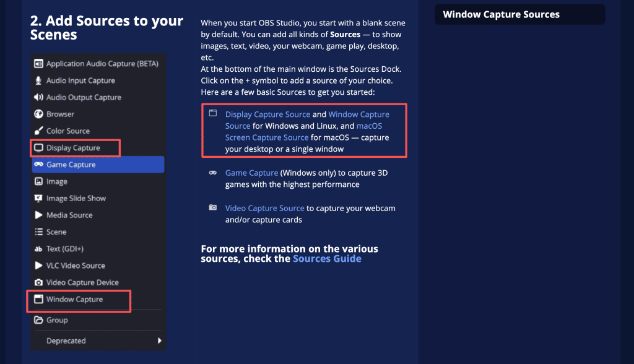634x364 pixels.
Task: Click controller icon beside Game Capture link
Action: (x=213, y=173)
